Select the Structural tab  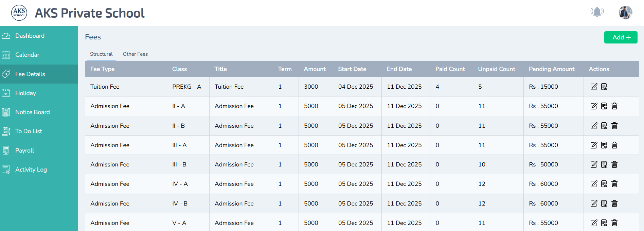pyautogui.click(x=101, y=54)
